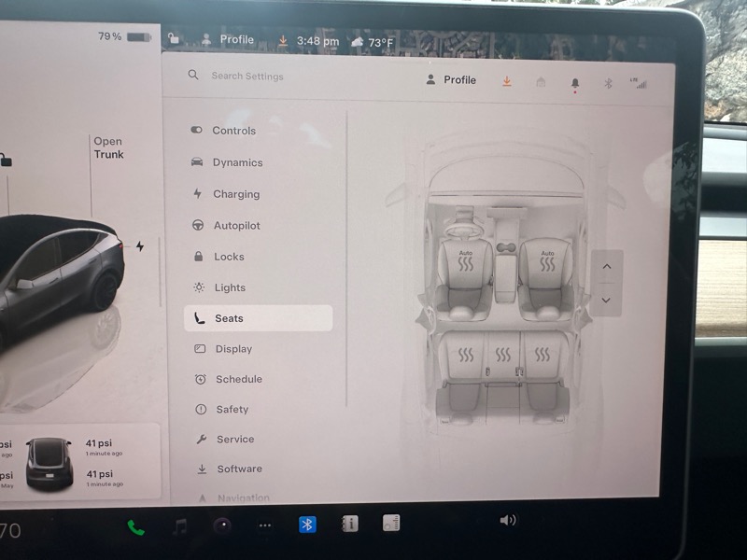This screenshot has height=560, width=747.
Task: Toggle the rear center seat heater
Action: 503,355
